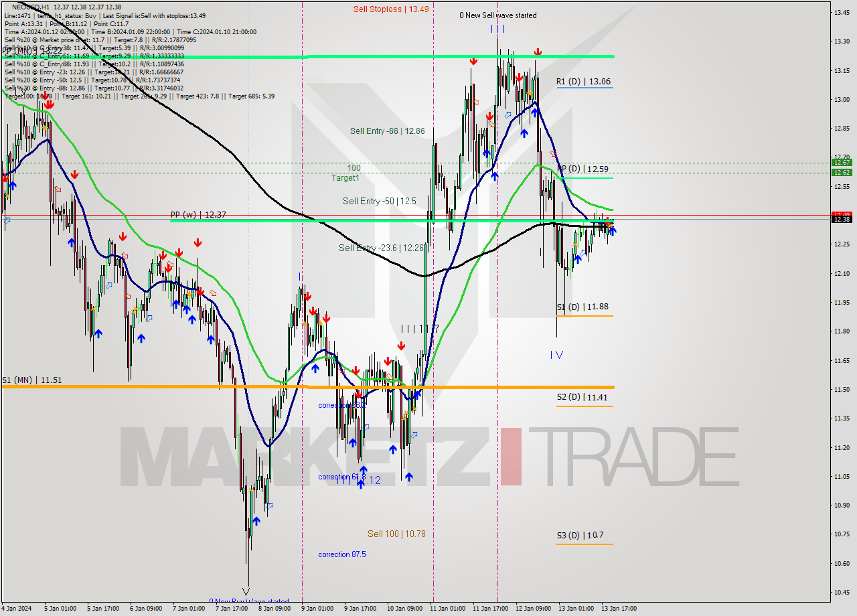Click the '4 Jan 2024' time axis label

click(x=17, y=609)
